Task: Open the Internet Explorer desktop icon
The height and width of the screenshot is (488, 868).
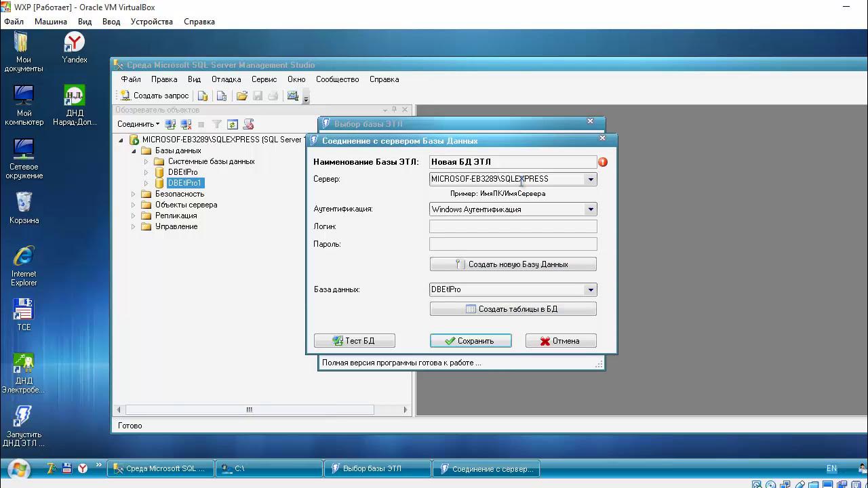Action: click(x=24, y=266)
